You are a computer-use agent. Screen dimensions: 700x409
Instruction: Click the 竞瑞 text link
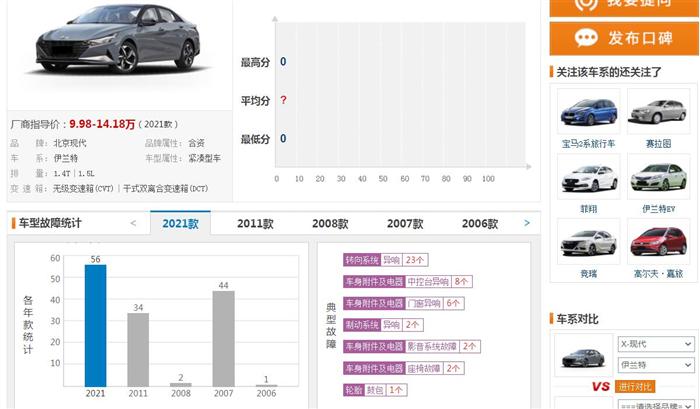click(x=588, y=274)
